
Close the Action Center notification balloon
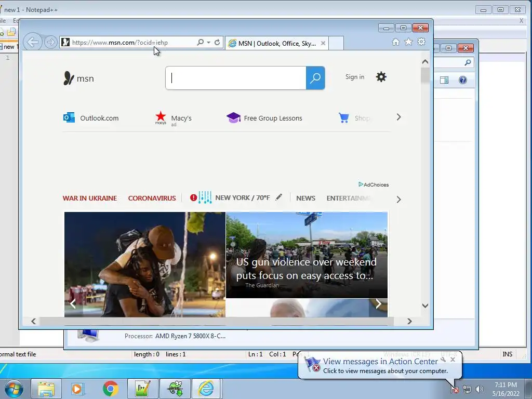(x=453, y=360)
